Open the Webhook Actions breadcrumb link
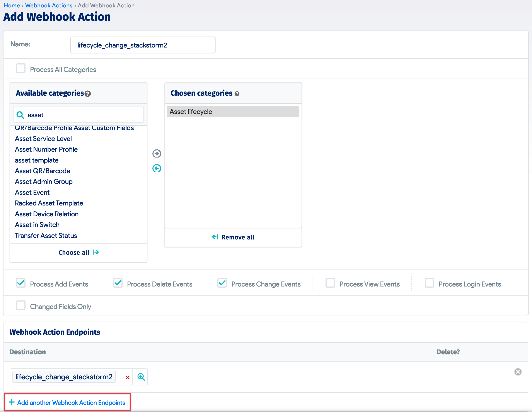532x412 pixels. [x=49, y=5]
